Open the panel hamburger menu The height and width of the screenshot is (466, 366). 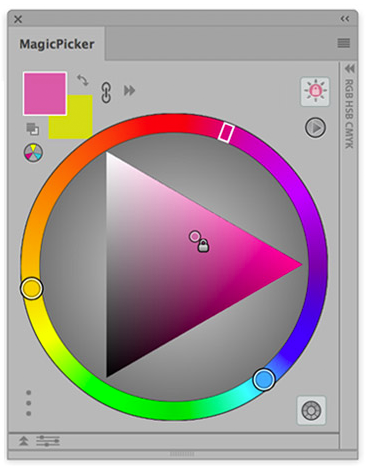point(344,43)
